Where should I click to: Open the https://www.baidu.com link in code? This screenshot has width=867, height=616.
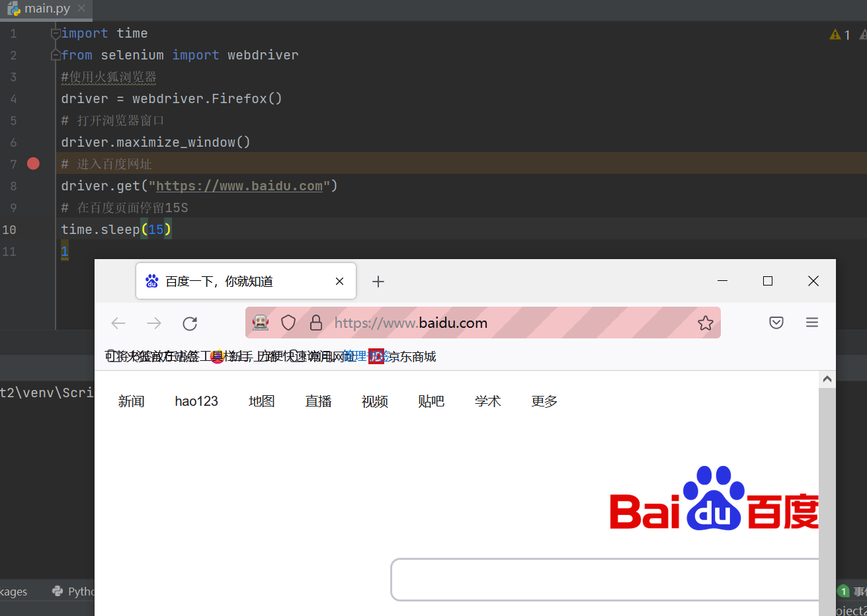(239, 186)
